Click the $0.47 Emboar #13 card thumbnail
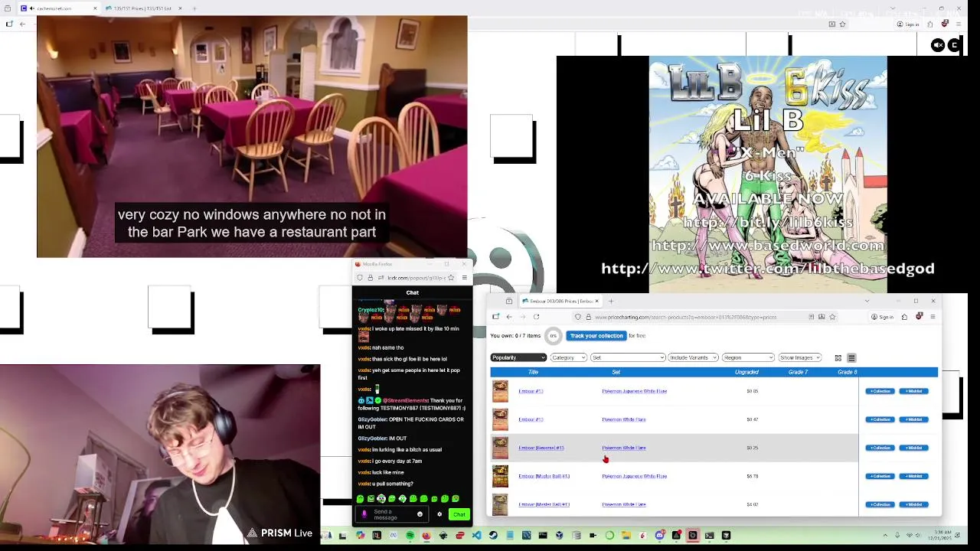 pos(500,419)
